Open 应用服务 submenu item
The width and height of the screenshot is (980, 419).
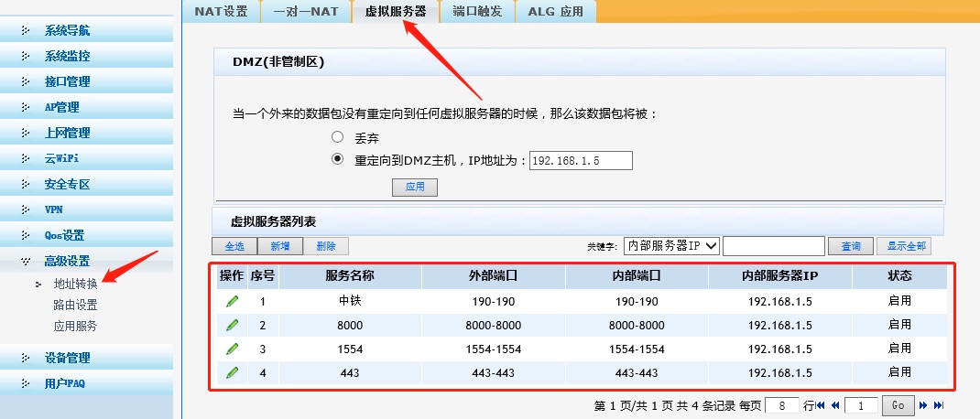tap(76, 327)
